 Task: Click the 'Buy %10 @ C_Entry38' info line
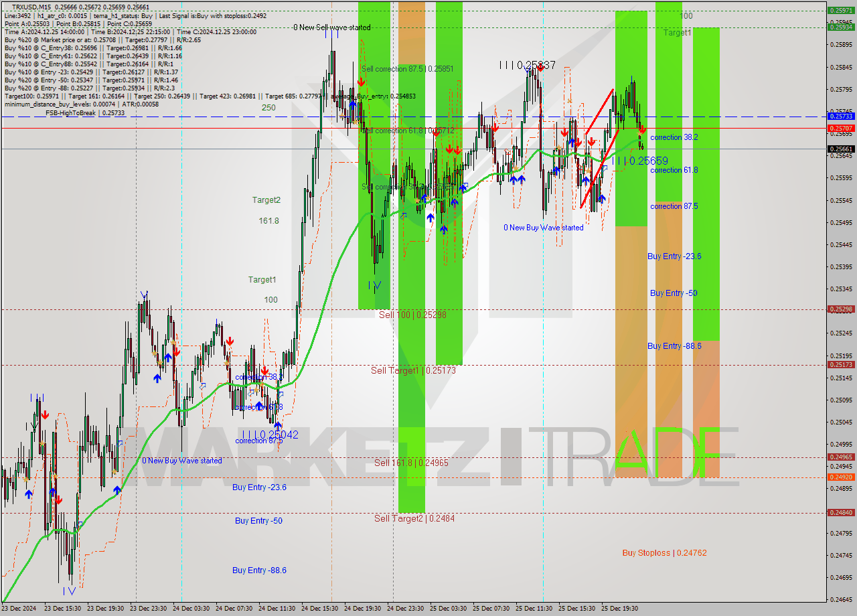click(93, 48)
